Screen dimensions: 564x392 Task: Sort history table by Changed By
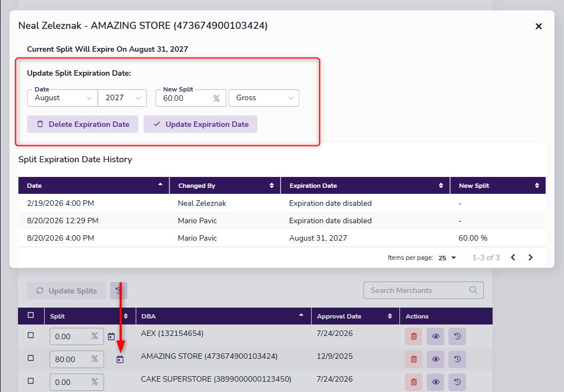coord(225,186)
